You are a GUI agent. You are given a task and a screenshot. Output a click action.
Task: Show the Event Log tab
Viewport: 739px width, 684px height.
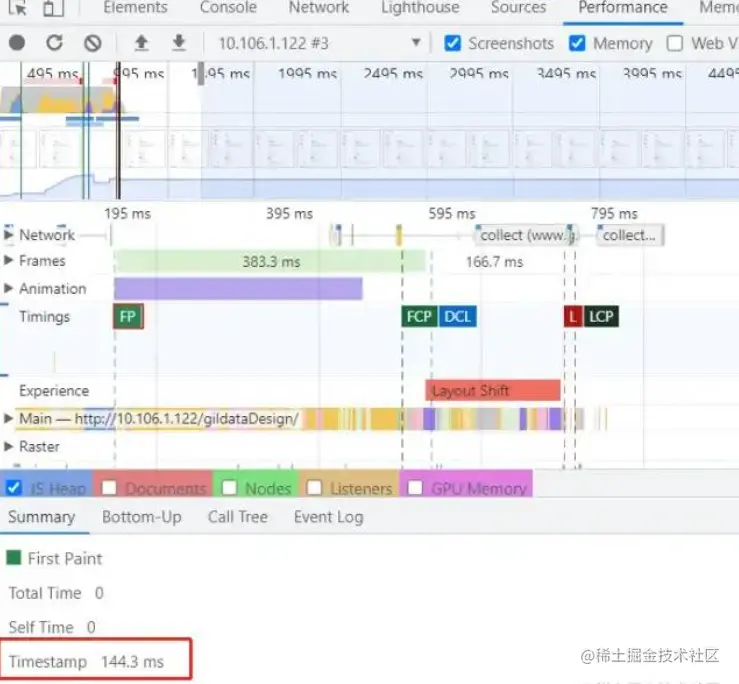click(x=328, y=517)
